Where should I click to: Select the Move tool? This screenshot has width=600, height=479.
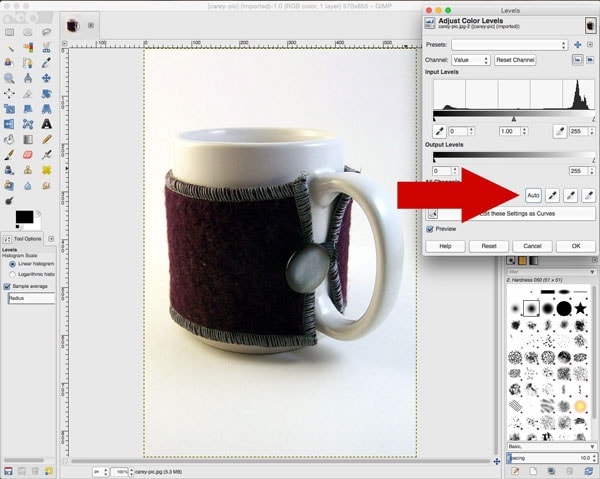(46, 78)
